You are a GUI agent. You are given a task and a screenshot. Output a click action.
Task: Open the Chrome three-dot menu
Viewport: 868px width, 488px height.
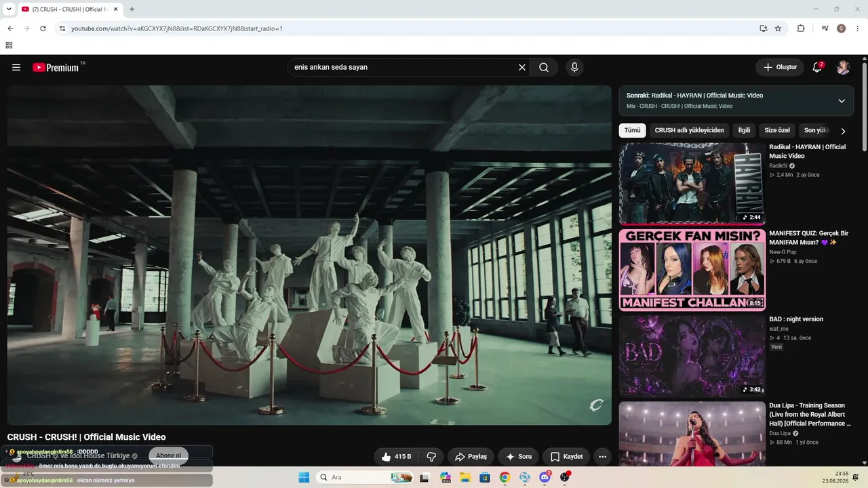[858, 28]
